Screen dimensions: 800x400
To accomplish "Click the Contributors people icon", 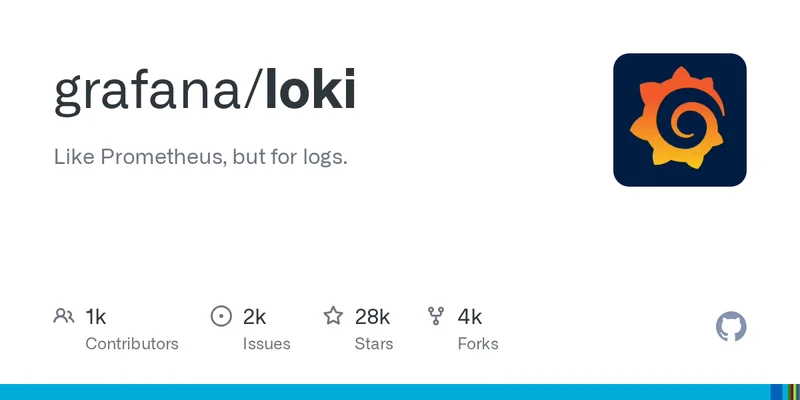I will (64, 317).
